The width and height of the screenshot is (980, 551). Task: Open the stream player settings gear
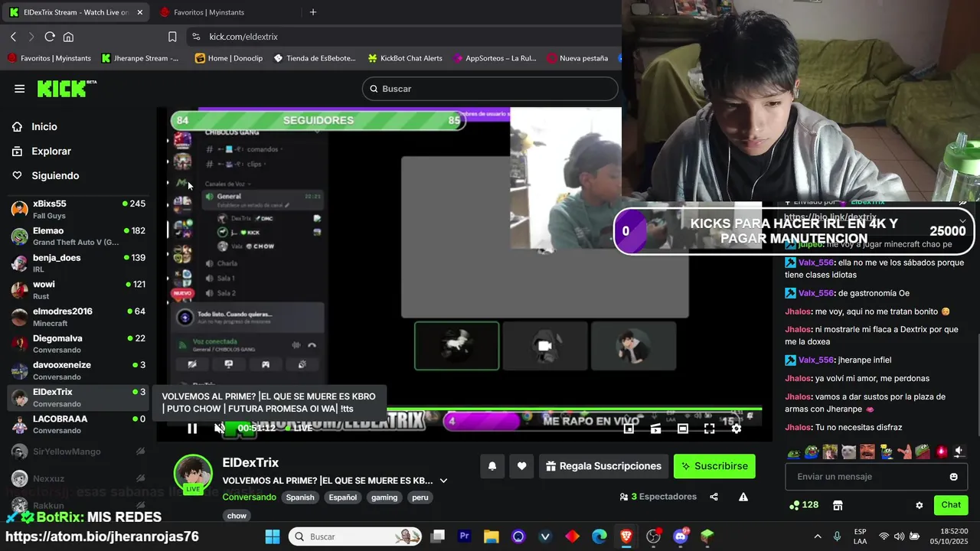pyautogui.click(x=737, y=429)
